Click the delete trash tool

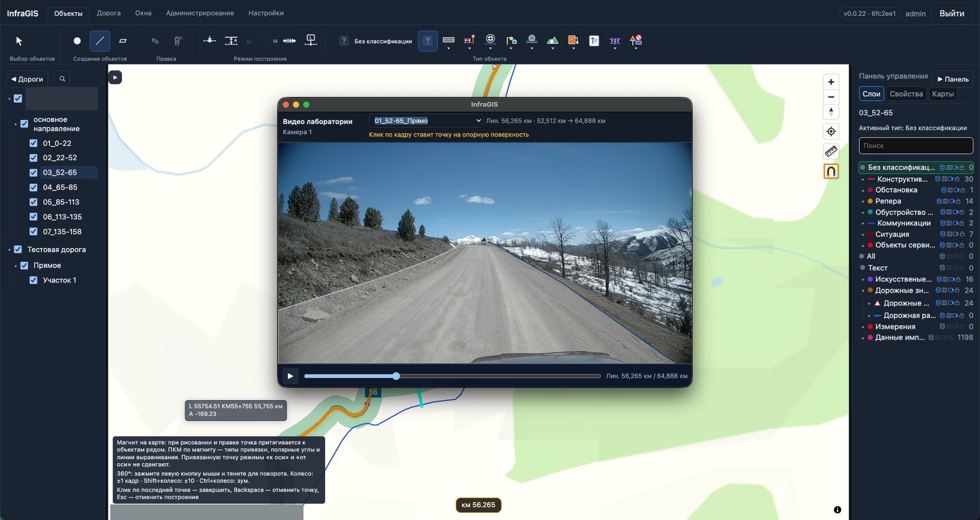[178, 41]
